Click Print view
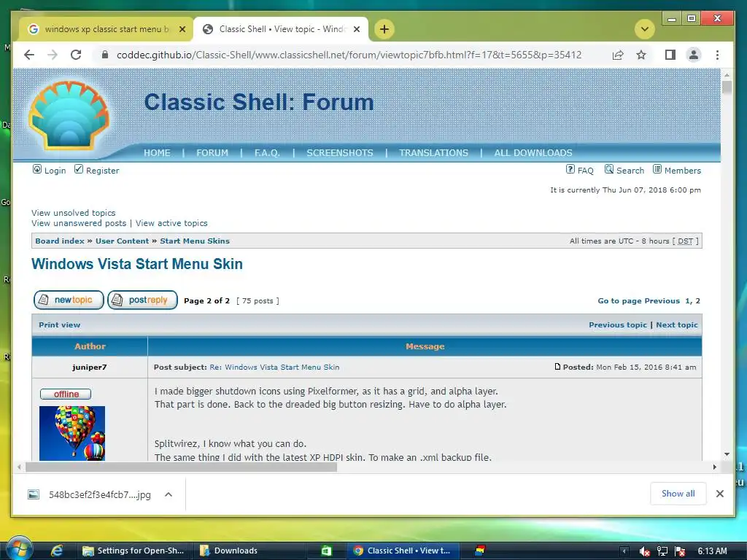 (60, 324)
